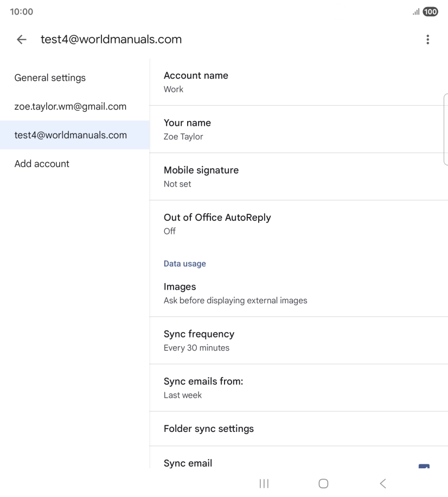Change the Sync emails from period
Image resolution: width=448 pixels, height=497 pixels.
(x=298, y=387)
